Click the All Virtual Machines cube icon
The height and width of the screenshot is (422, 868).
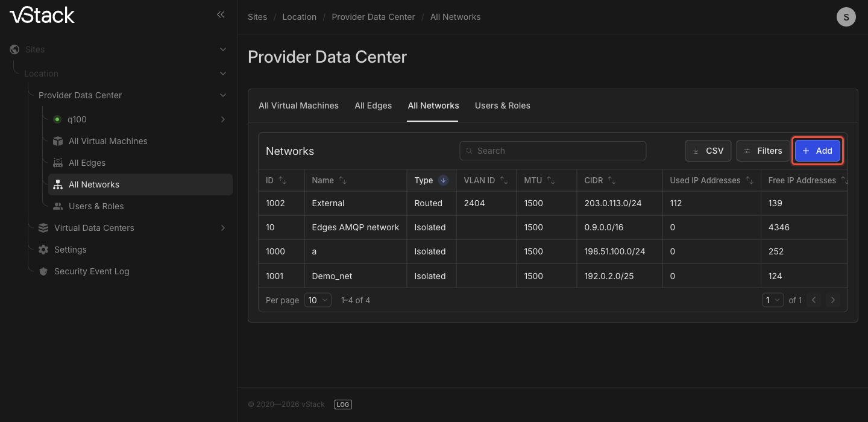58,141
